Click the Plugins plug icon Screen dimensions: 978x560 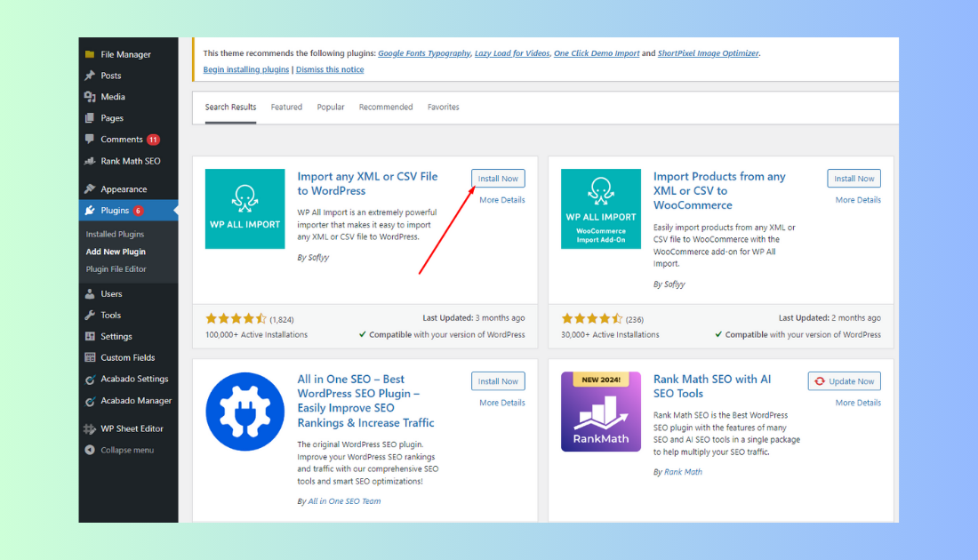point(90,210)
